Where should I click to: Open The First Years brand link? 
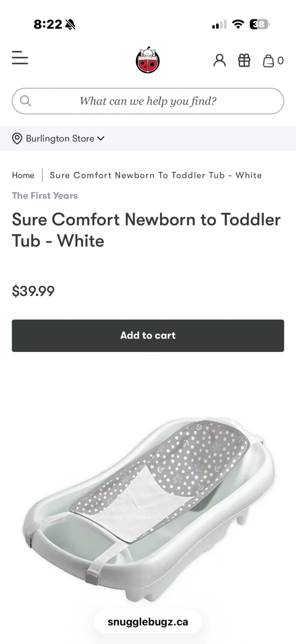click(45, 195)
